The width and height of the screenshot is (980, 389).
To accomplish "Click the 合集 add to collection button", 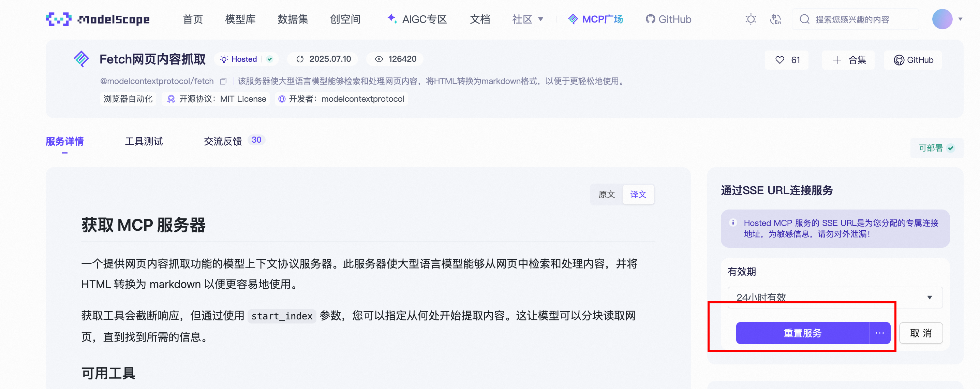I will [849, 60].
